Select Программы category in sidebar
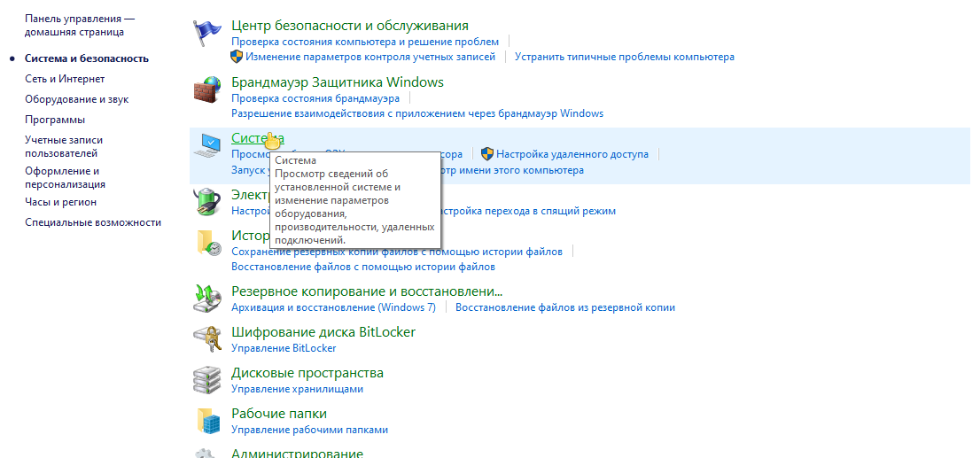 click(55, 120)
